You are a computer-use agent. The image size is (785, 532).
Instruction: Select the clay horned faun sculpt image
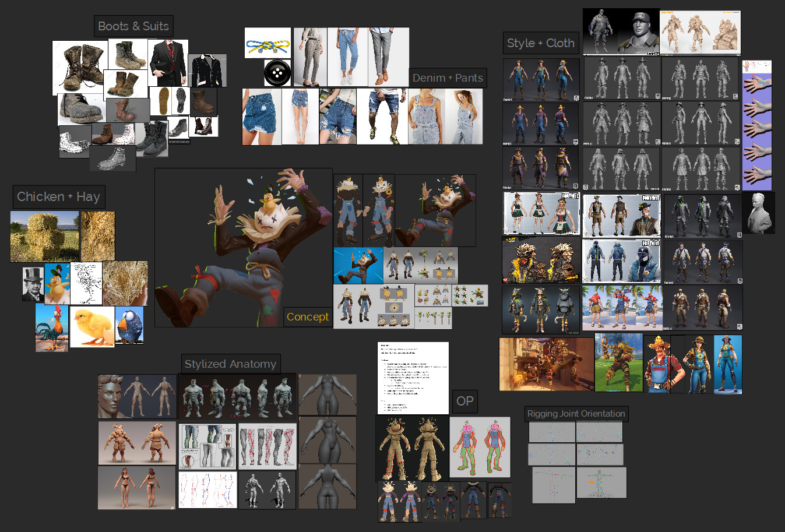point(137,443)
